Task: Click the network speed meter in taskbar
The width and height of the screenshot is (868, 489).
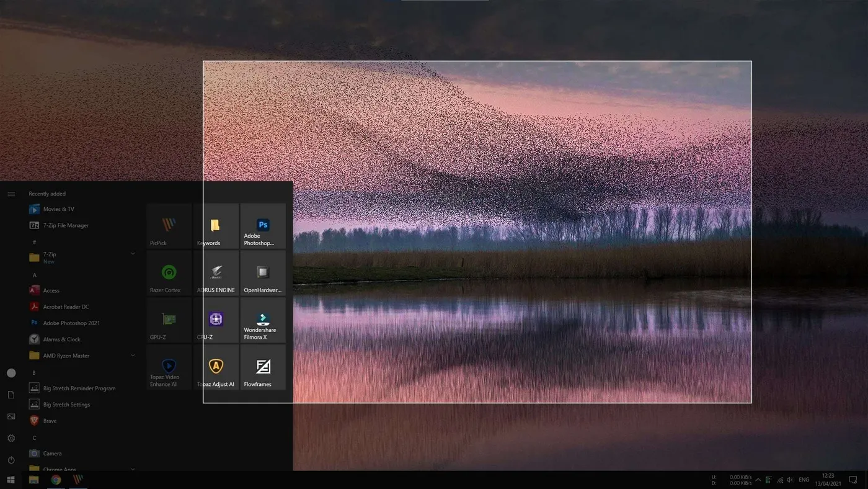Action: (x=732, y=480)
